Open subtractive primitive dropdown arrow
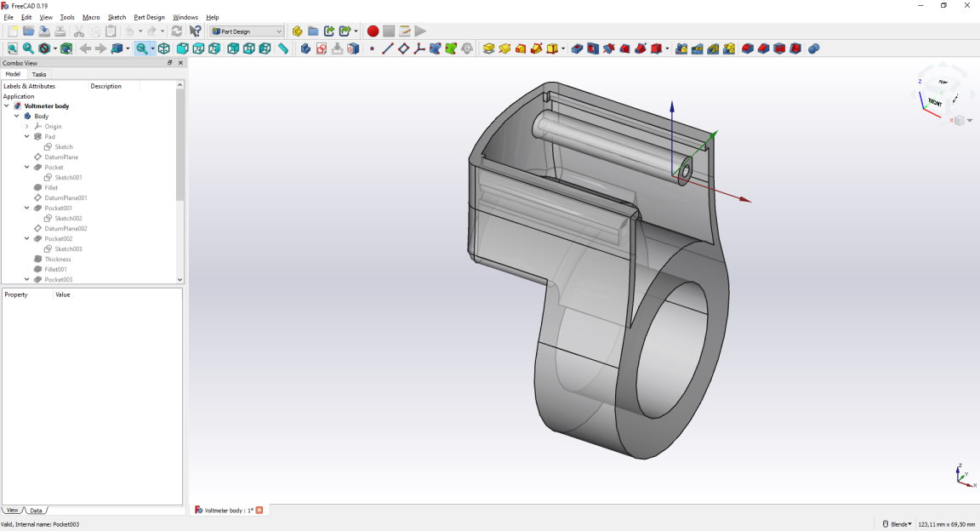Screen dimensions: 980x531 (668, 49)
